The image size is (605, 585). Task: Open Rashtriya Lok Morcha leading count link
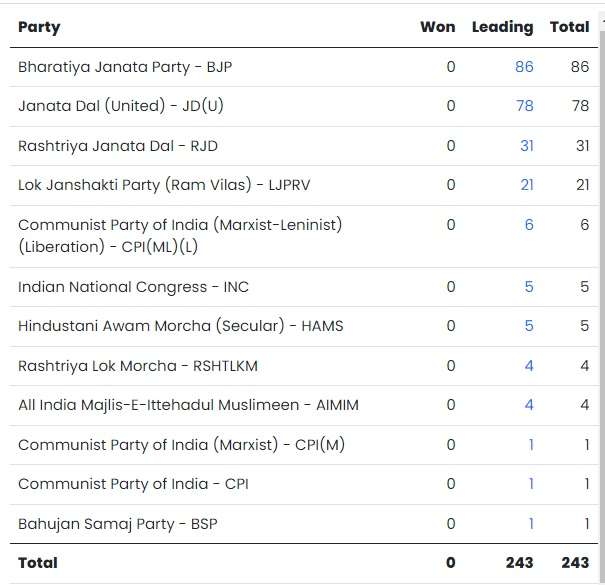(x=529, y=366)
